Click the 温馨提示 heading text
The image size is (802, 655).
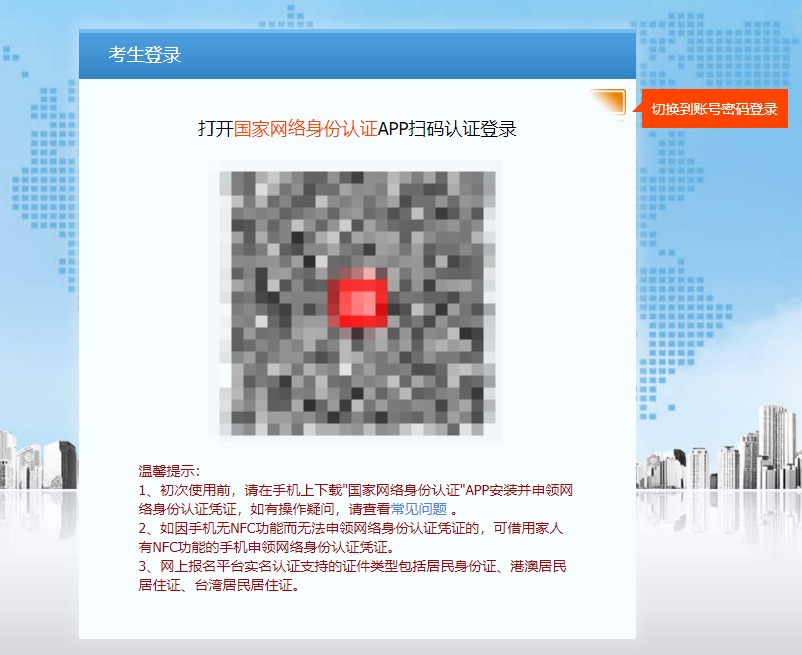(x=169, y=471)
